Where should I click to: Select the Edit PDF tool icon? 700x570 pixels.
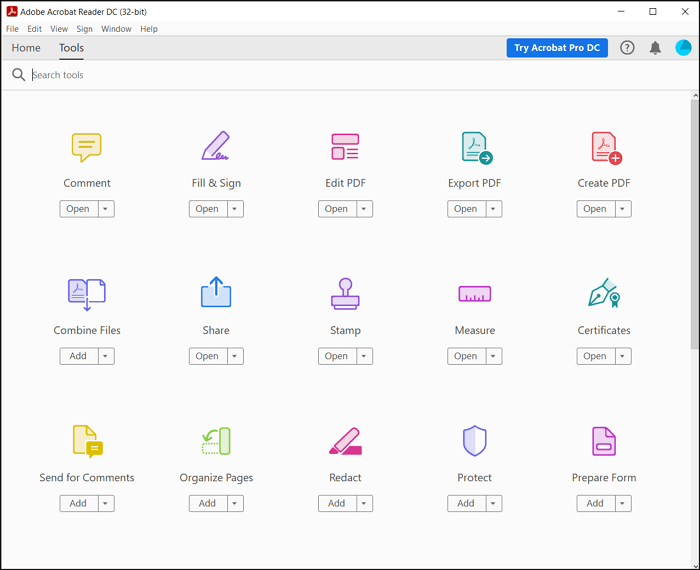coord(345,146)
